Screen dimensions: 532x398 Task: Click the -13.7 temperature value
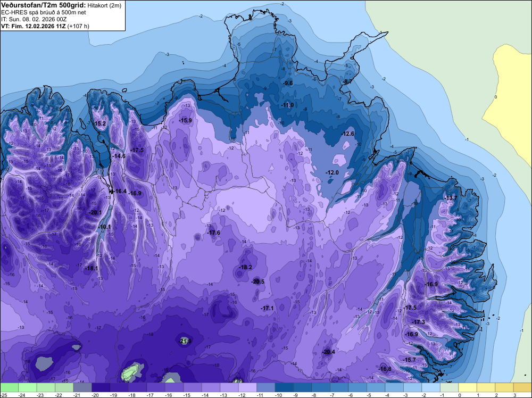(x=451, y=198)
